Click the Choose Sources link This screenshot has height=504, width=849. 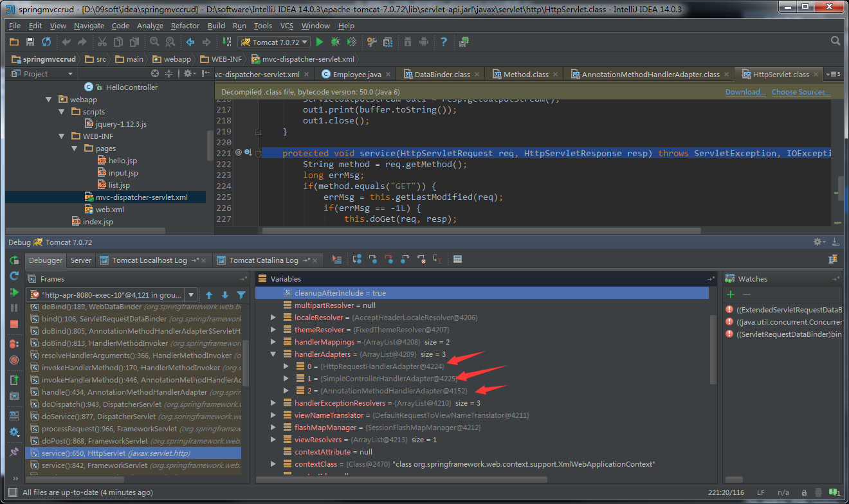click(801, 91)
